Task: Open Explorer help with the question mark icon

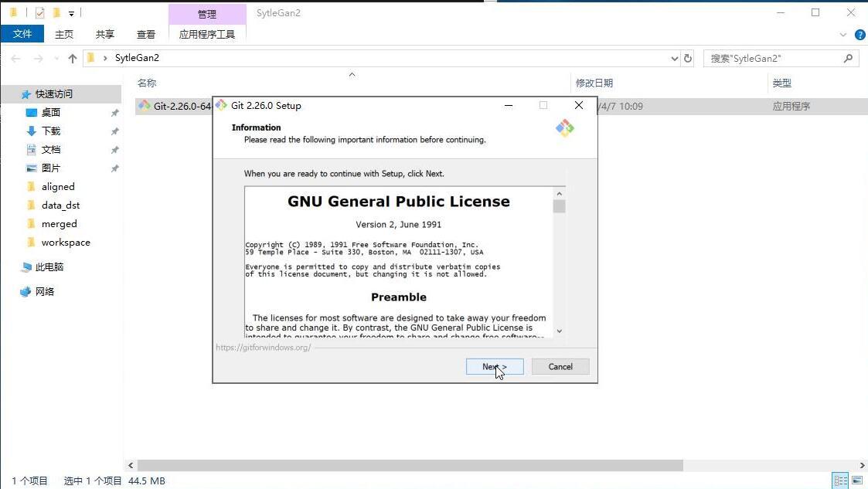Action: [x=859, y=34]
